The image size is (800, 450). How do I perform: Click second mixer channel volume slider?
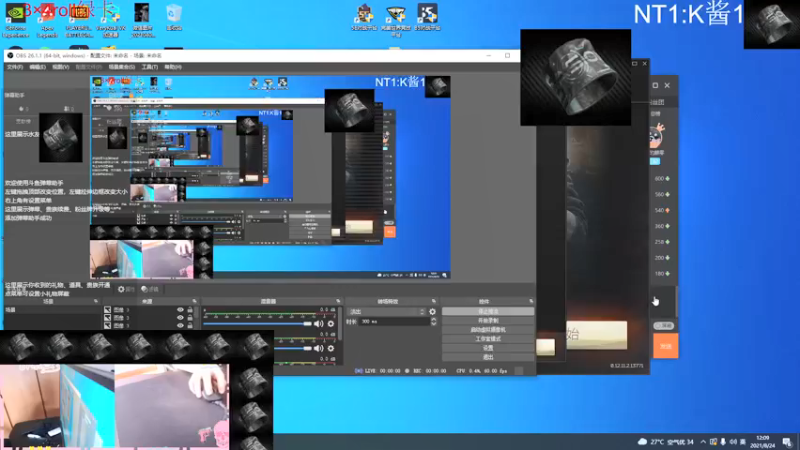click(x=293, y=348)
